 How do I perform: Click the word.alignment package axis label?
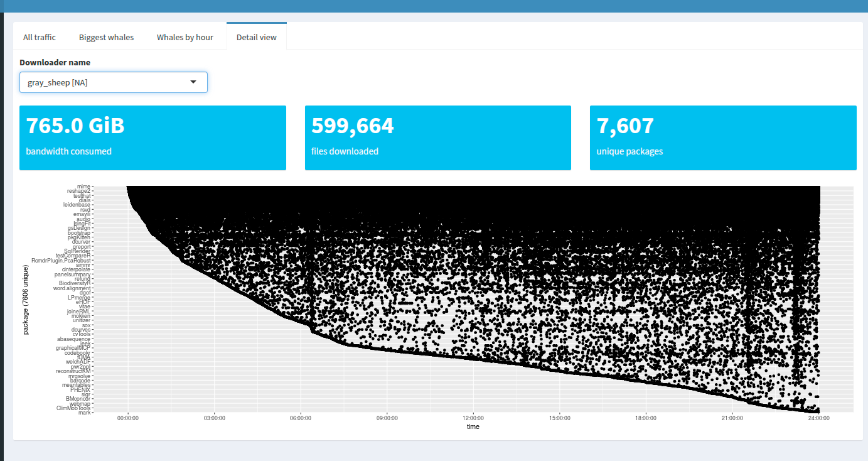pos(72,288)
